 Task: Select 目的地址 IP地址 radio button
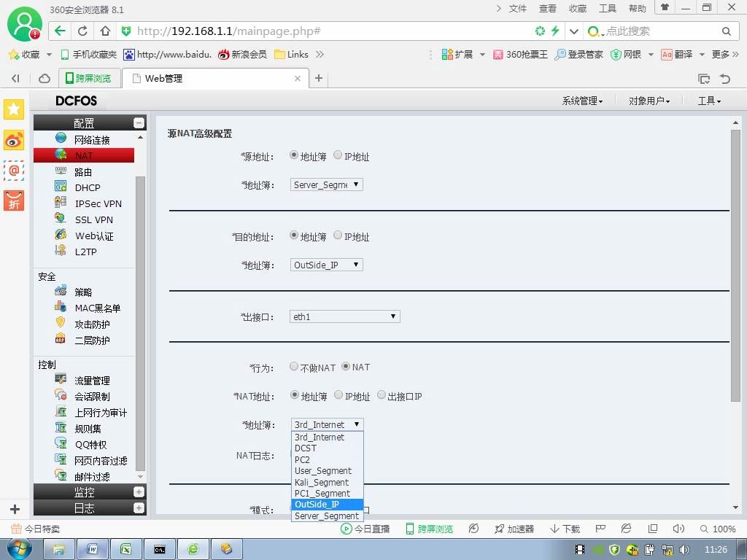(338, 236)
